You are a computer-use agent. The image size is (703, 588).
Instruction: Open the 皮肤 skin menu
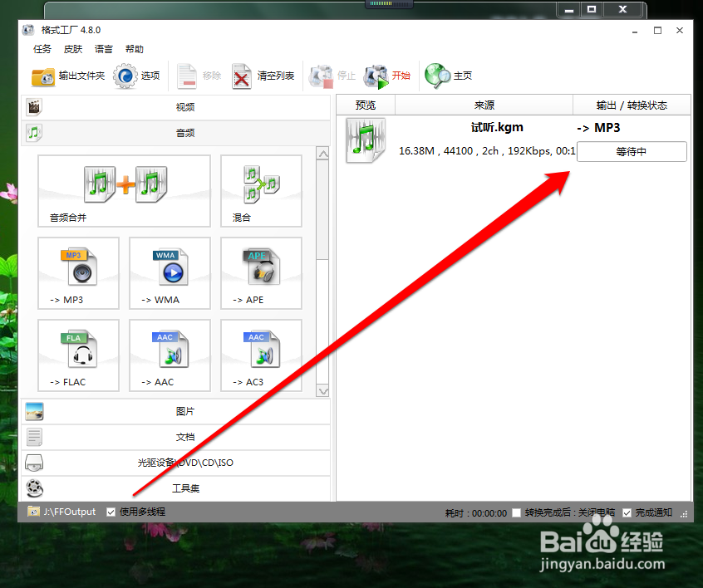tap(73, 49)
